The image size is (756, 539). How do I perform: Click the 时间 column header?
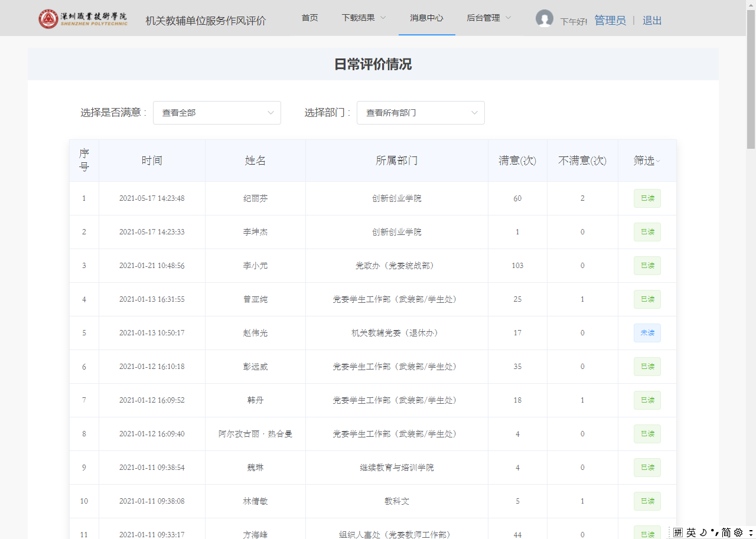pyautogui.click(x=152, y=161)
